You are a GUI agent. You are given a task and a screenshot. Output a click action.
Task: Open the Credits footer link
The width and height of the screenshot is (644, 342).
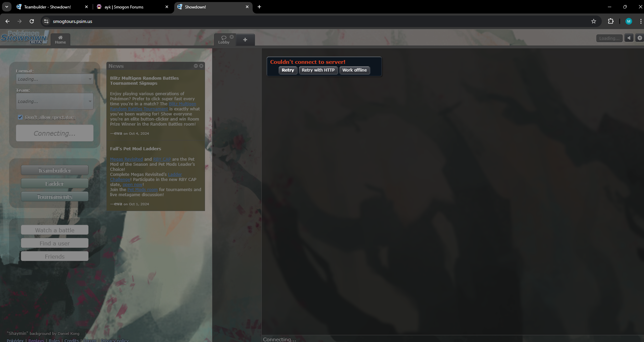[72, 340]
